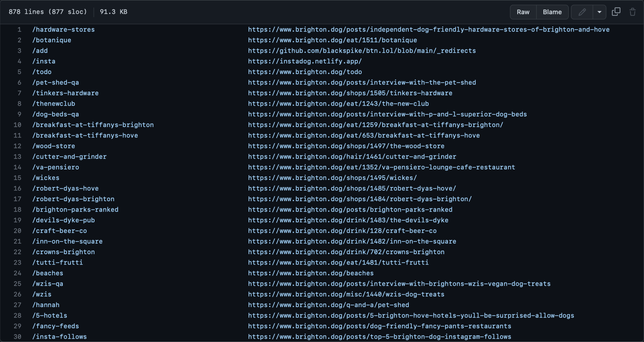Click the q-and-a/pet-shed URL
Image resolution: width=644 pixels, height=342 pixels.
pos(329,305)
